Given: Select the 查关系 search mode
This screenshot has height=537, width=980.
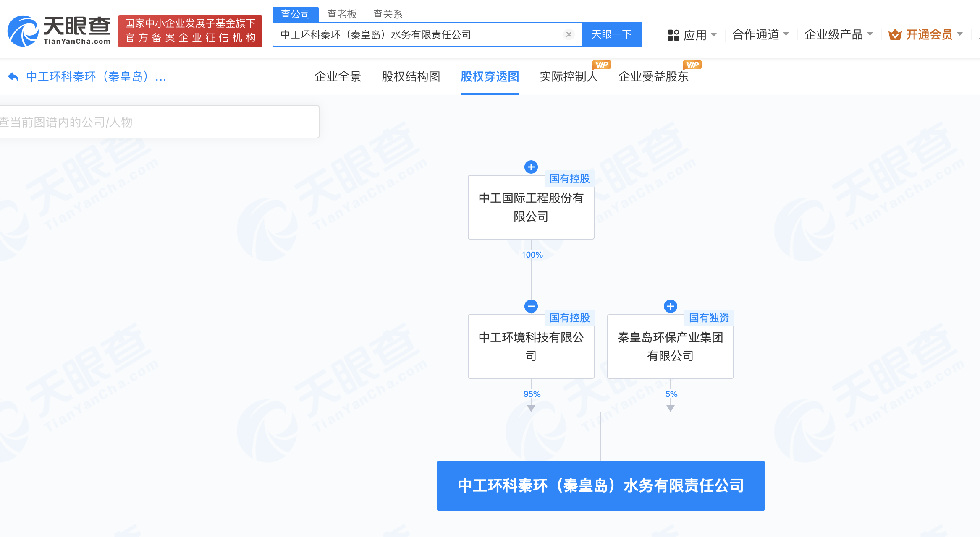Looking at the screenshot, I should pyautogui.click(x=388, y=14).
